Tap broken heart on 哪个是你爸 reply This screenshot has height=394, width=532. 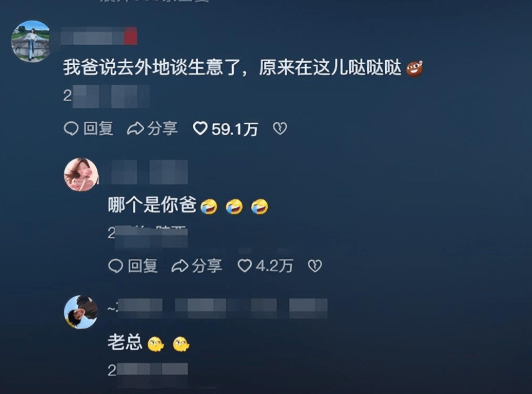point(315,266)
